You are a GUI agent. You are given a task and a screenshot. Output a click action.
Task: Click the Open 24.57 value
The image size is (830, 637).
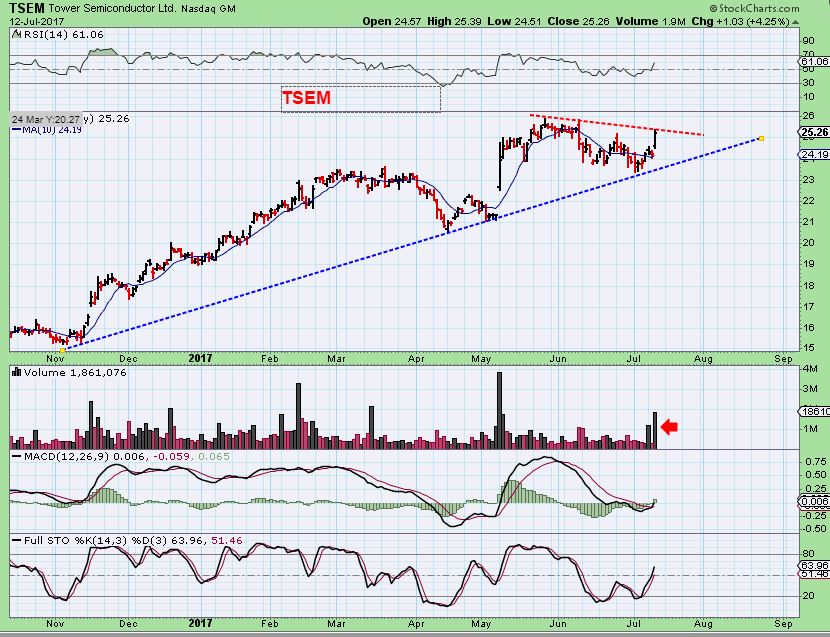[392, 22]
